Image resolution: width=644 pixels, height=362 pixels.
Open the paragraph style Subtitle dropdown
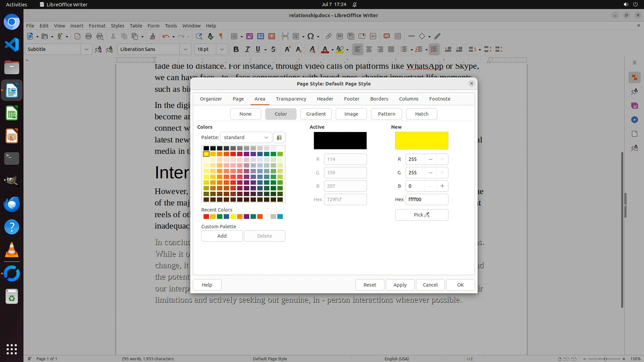point(86,49)
